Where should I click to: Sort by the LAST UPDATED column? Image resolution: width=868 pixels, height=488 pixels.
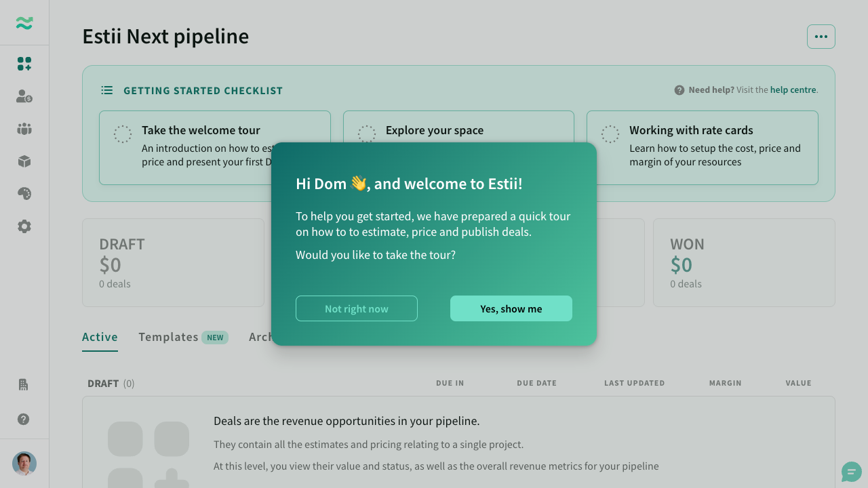click(635, 383)
